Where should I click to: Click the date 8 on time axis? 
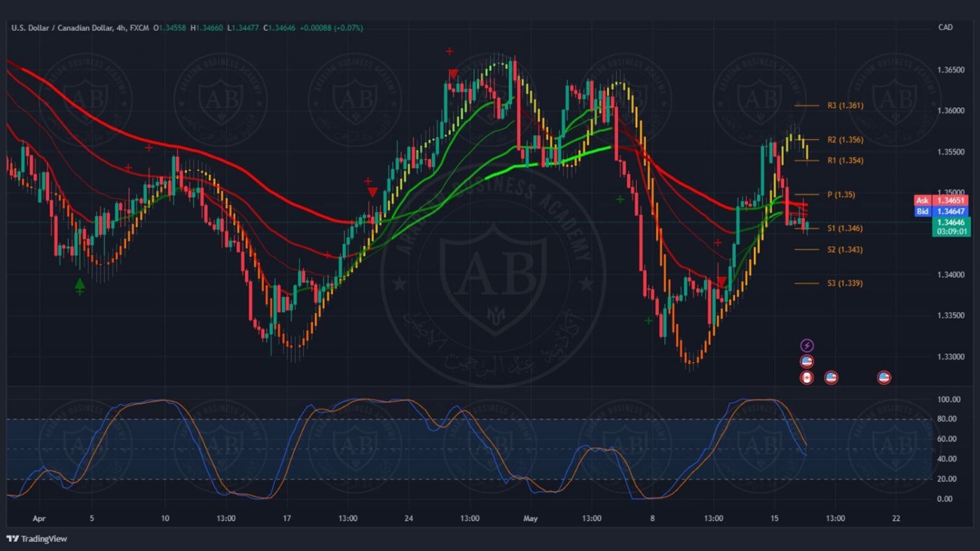click(652, 518)
